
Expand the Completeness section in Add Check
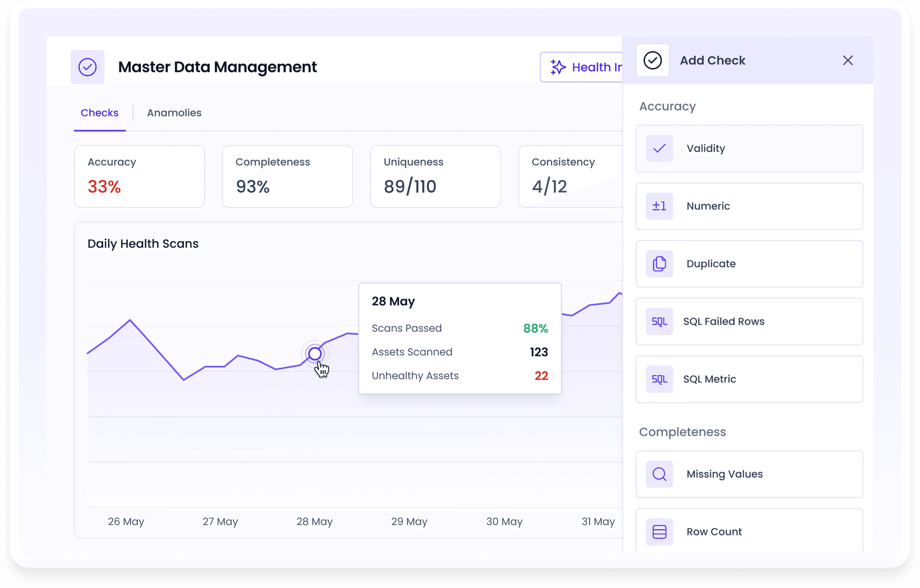[x=682, y=431]
